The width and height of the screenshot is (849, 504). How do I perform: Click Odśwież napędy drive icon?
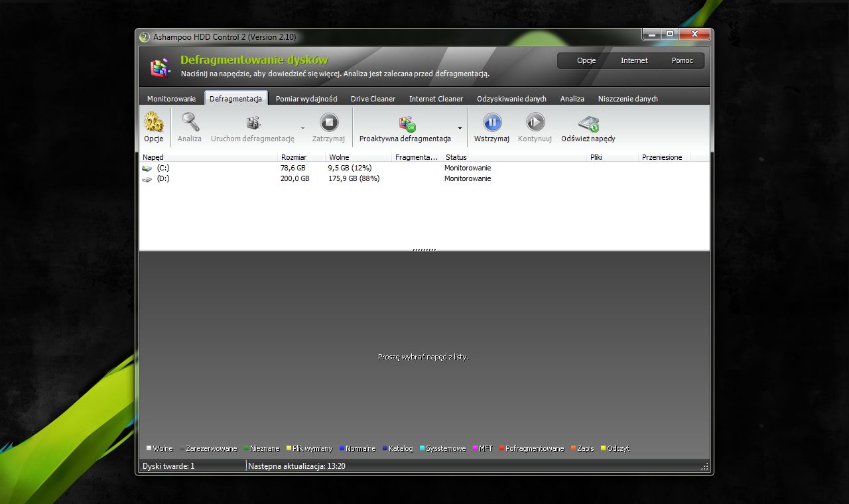588,123
